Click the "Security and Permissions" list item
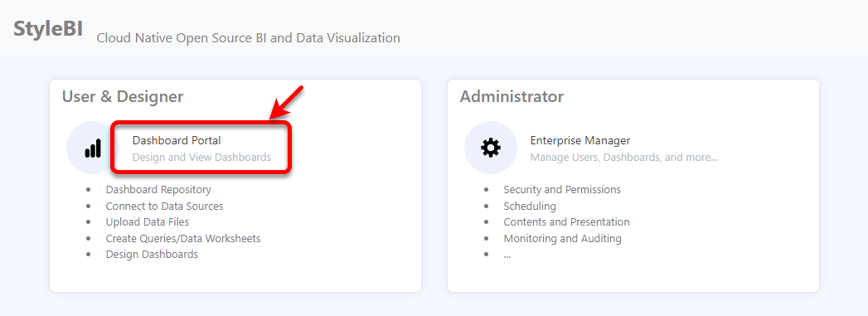This screenshot has height=316, width=868. coord(562,190)
